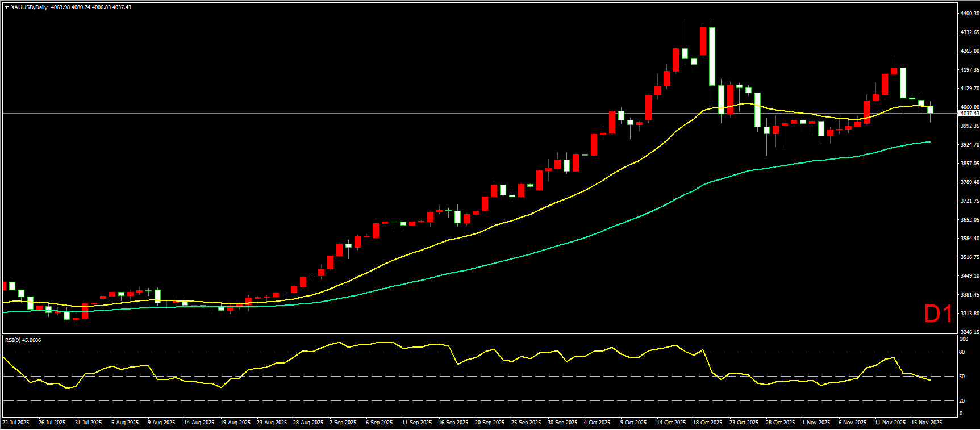The width and height of the screenshot is (980, 430).
Task: Click the 4400.30 label on the price scale
Action: 969,13
